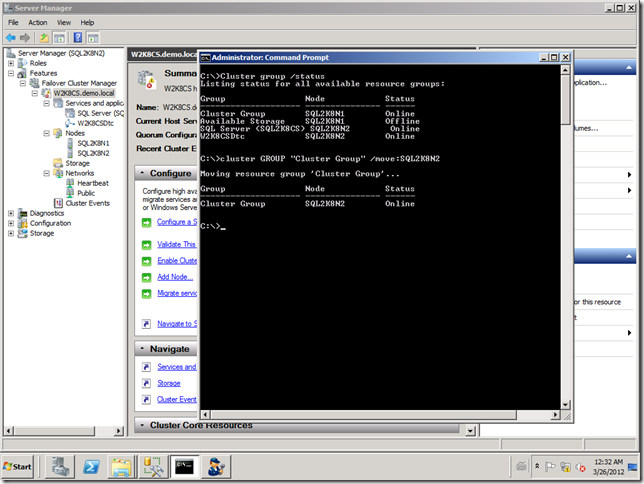Click the Start button on taskbar

17,467
